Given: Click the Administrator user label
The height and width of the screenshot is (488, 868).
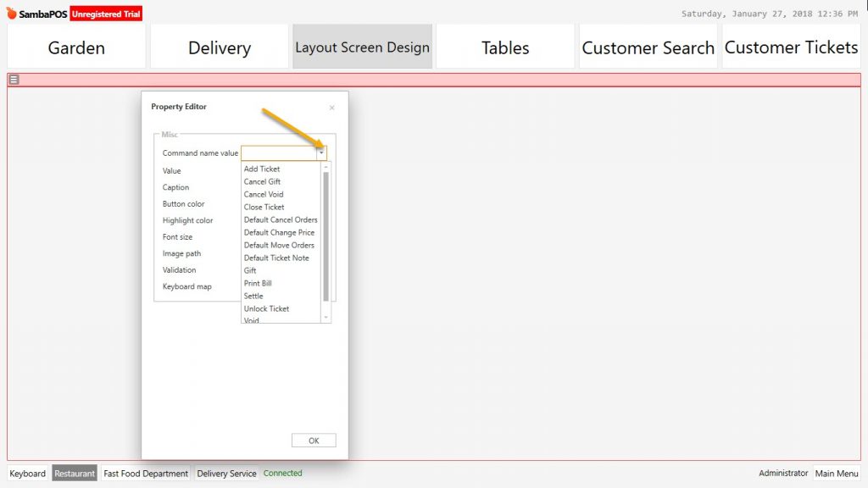Looking at the screenshot, I should click(783, 473).
